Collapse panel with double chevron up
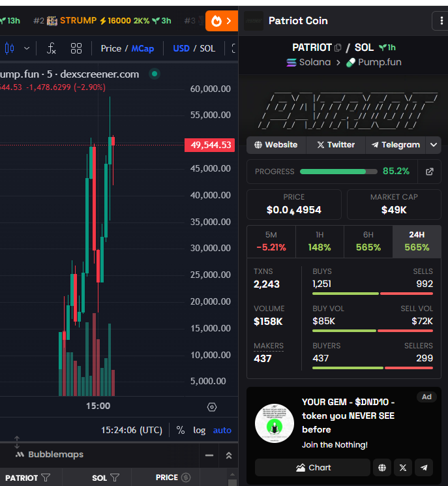The width and height of the screenshot is (448, 486). click(229, 455)
